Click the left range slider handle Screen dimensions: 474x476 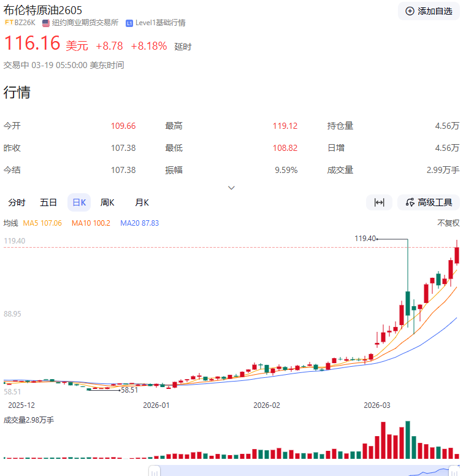(155, 472)
